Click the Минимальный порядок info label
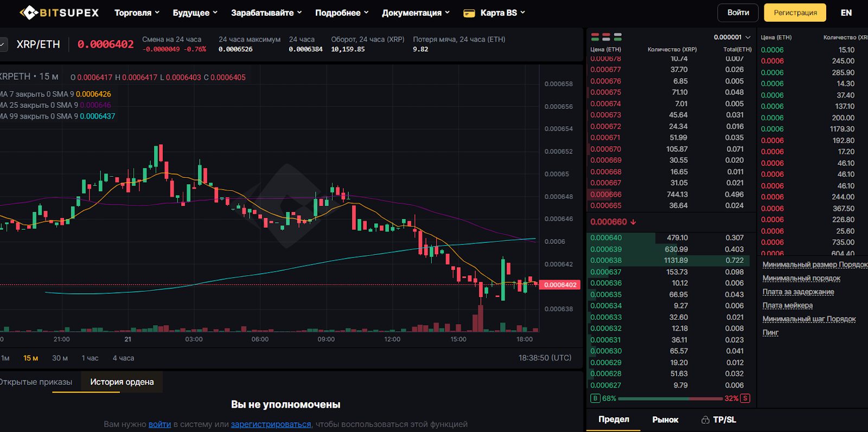This screenshot has height=432, width=868. pyautogui.click(x=801, y=278)
